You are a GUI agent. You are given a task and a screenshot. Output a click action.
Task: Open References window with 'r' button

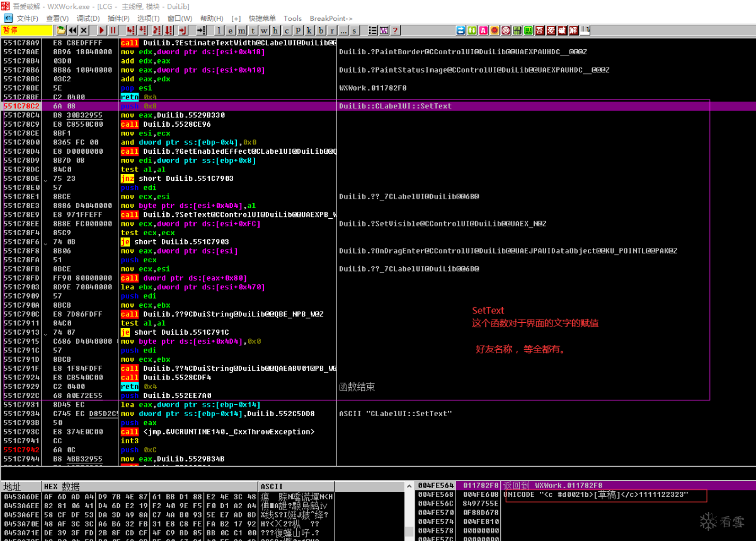332,30
